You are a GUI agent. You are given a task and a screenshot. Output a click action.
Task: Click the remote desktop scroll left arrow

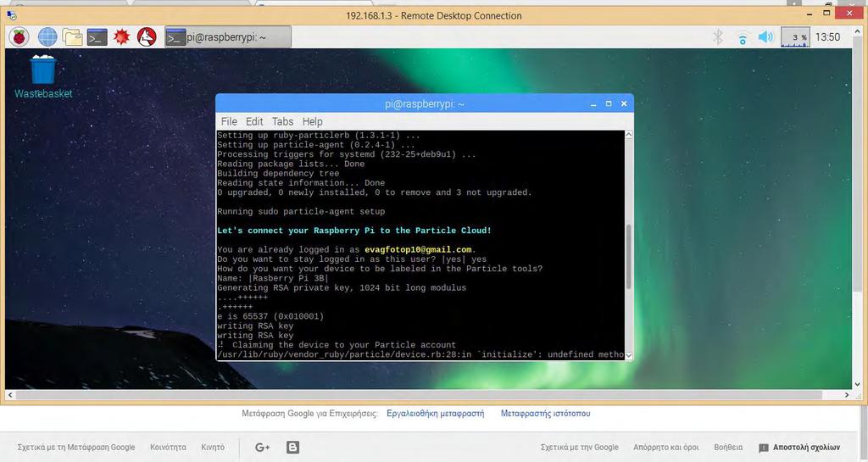click(10, 395)
